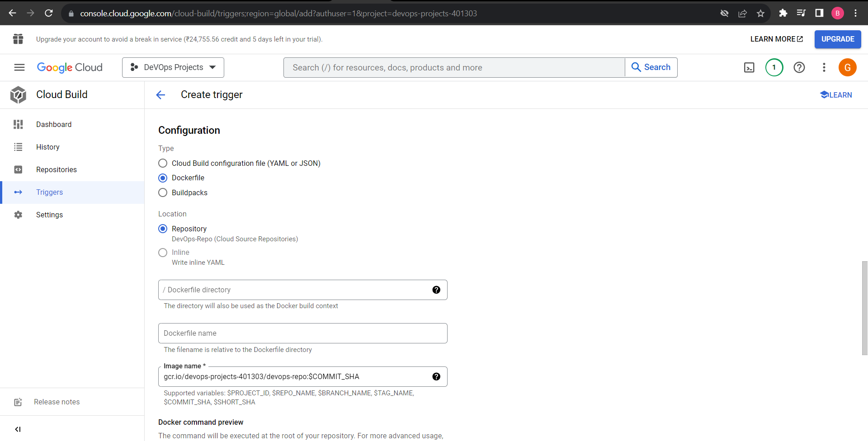Open the Google account G avatar
The image size is (868, 441).
848,67
